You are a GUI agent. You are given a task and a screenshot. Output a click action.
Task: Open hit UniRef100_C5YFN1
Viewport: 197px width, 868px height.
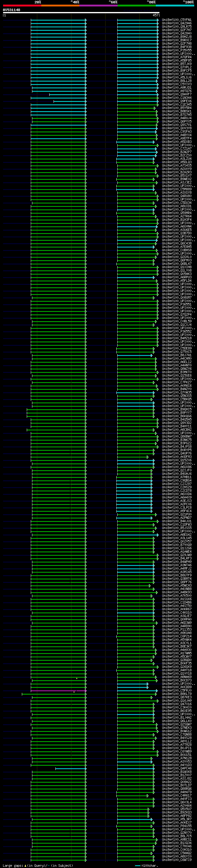tap(177, 20)
